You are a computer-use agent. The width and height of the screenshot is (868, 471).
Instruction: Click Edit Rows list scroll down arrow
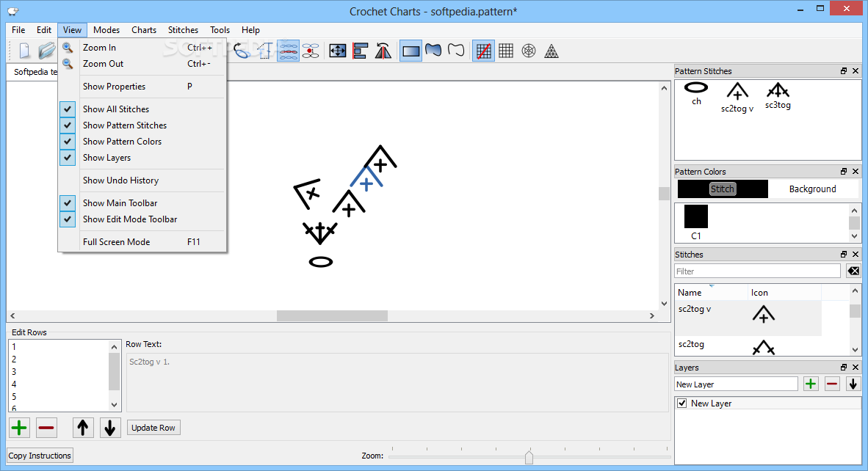(x=114, y=405)
